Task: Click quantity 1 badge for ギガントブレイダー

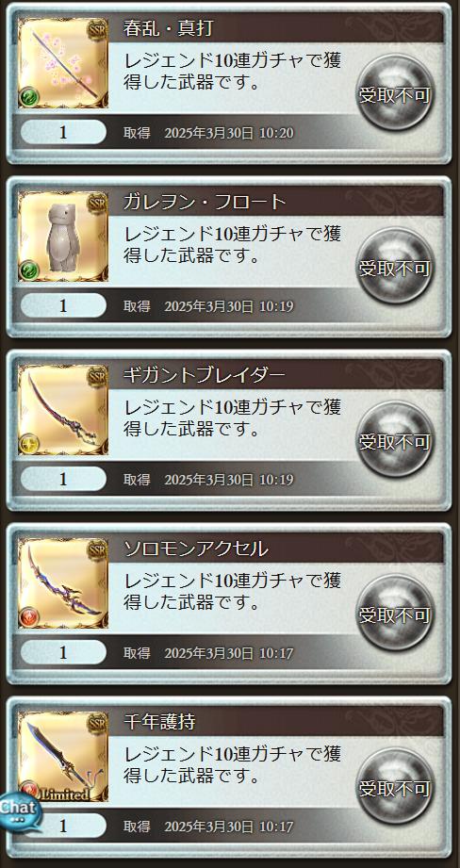Action: 63,479
